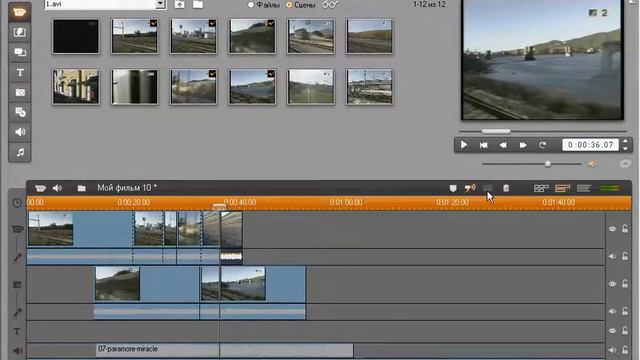Go to beginning of movie
The image size is (640, 360).
pos(483,145)
